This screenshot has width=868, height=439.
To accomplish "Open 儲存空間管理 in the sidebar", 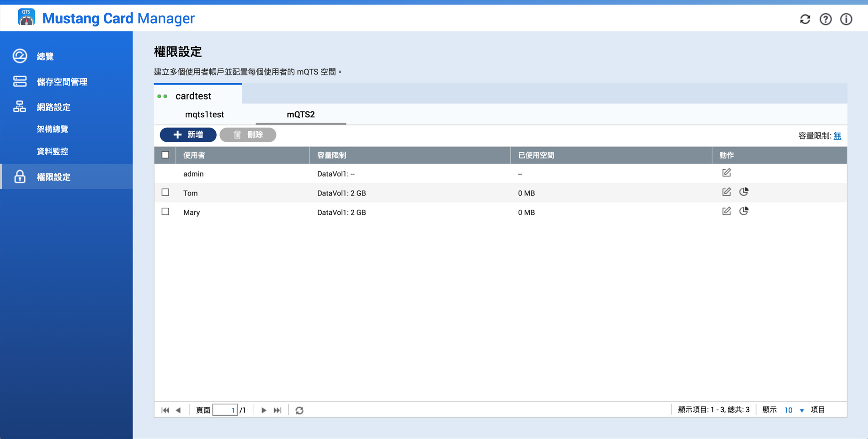I will (x=62, y=82).
